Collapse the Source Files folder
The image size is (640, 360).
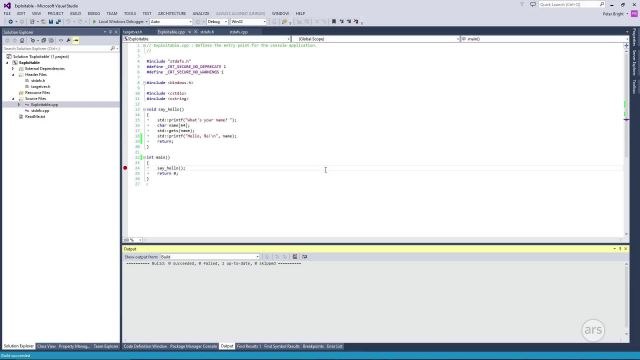(x=13, y=98)
